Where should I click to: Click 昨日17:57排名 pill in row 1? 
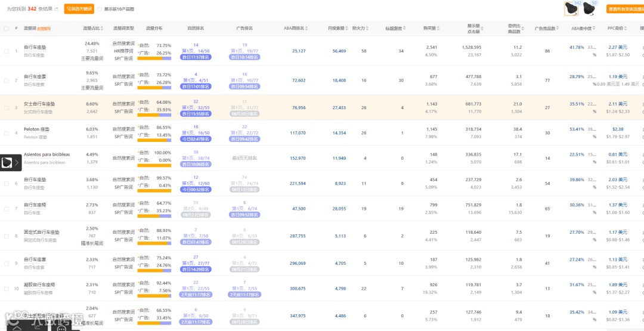click(196, 57)
